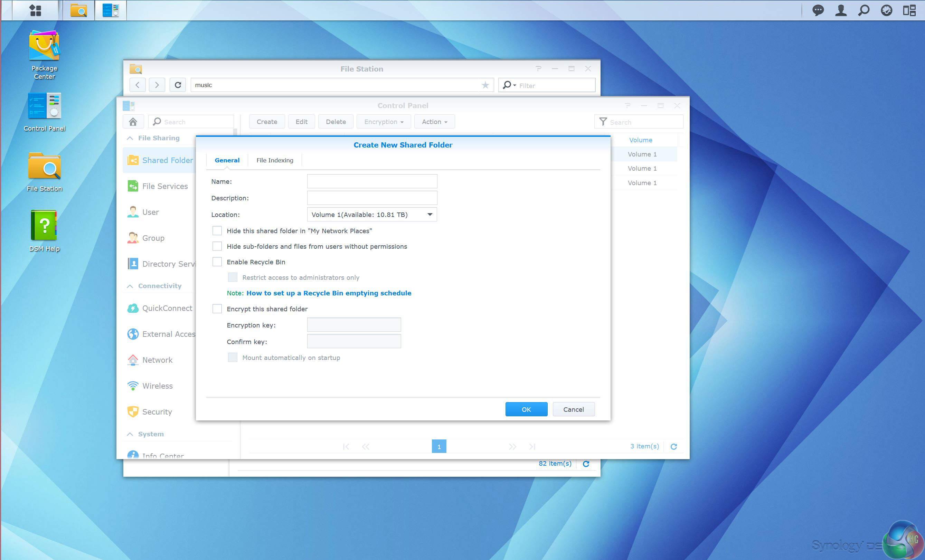Screen dimensions: 925x560
Task: Enable the Recycle Bin checkbox
Action: [217, 262]
